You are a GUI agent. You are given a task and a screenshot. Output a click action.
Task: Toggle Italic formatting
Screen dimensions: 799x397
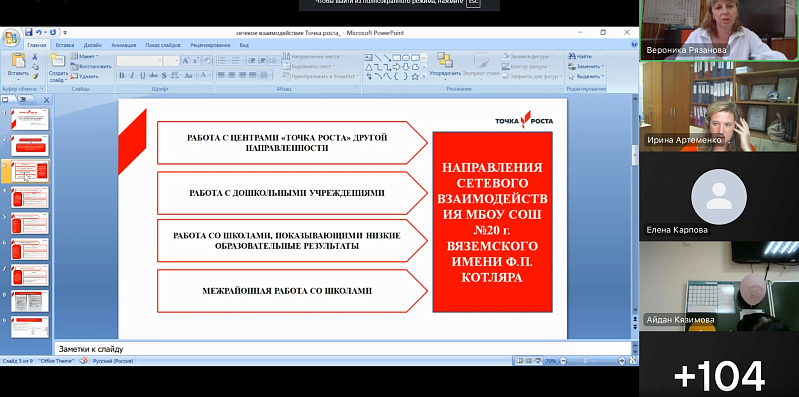pyautogui.click(x=131, y=75)
